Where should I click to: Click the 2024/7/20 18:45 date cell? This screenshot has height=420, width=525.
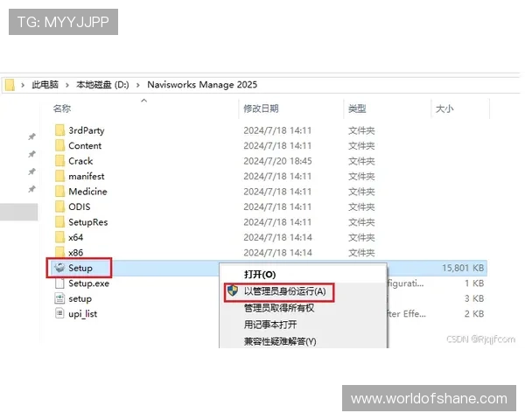click(x=277, y=161)
